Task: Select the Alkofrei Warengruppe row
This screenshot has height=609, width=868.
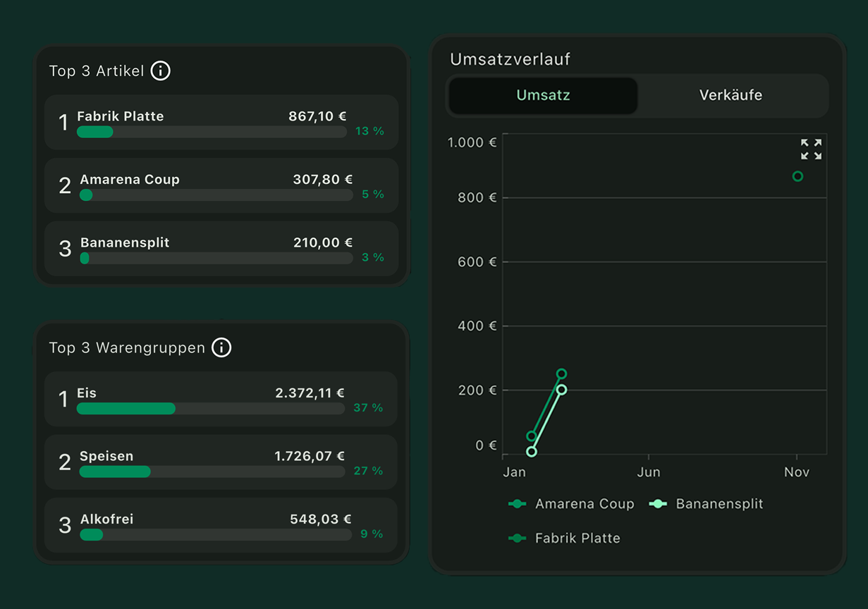Action: [x=221, y=525]
